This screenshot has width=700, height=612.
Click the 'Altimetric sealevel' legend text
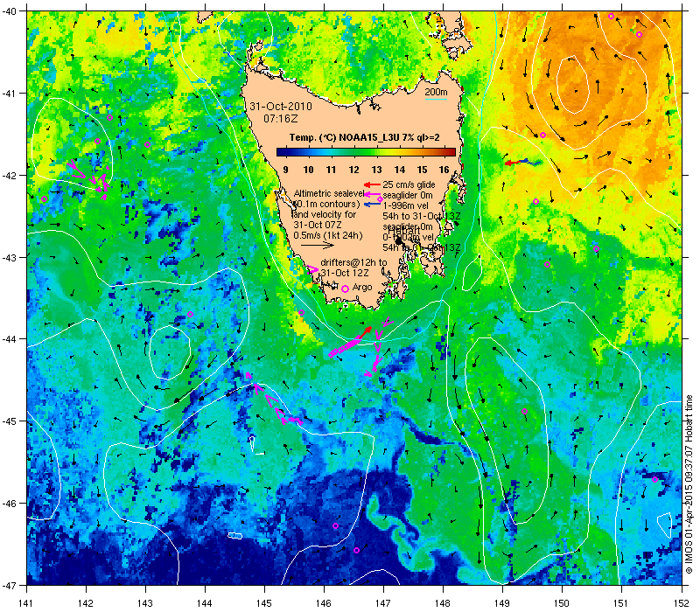[329, 193]
